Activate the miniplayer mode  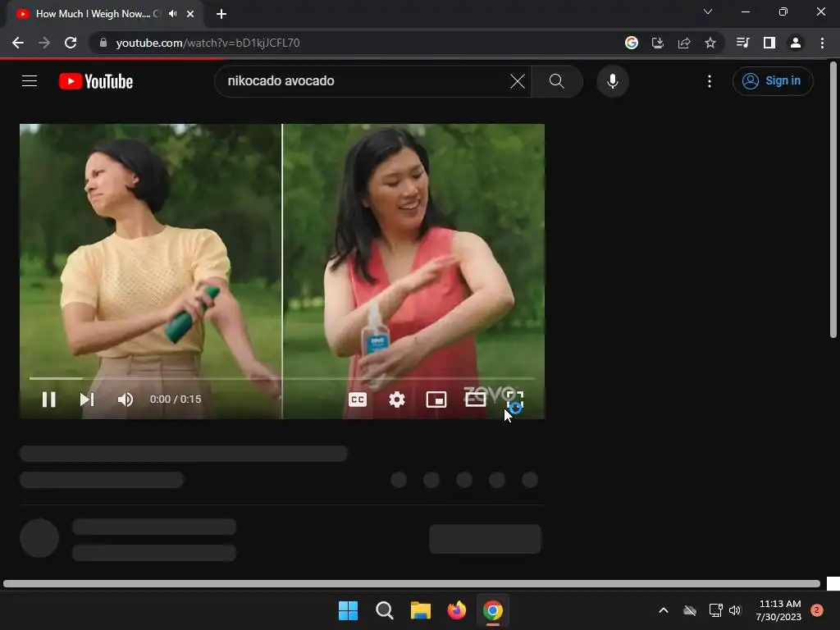click(436, 399)
